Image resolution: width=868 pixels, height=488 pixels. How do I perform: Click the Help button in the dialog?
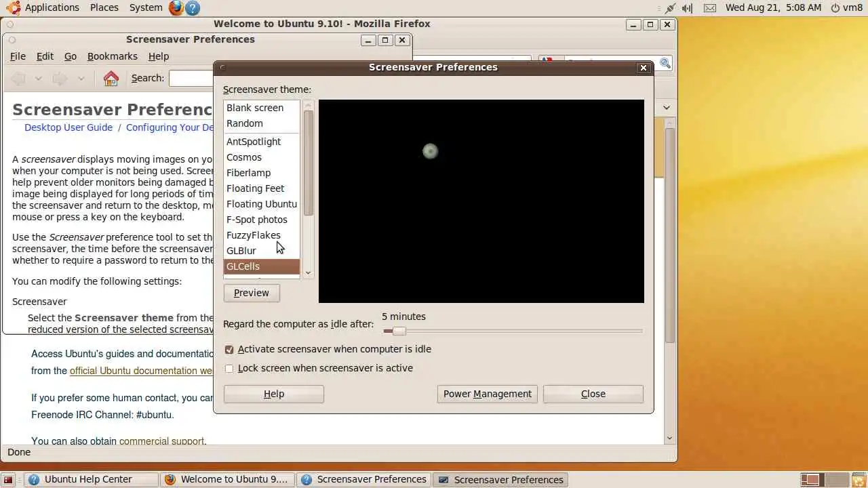[x=274, y=394]
